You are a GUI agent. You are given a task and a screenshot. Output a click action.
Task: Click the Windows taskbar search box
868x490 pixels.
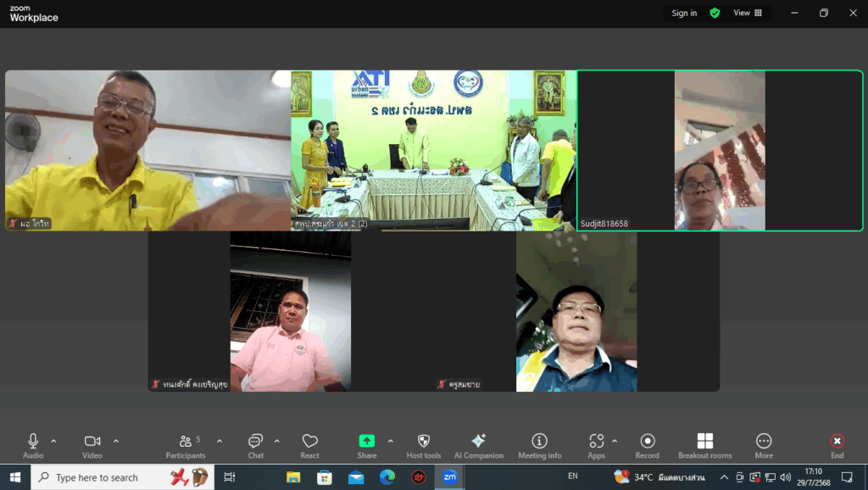click(x=123, y=477)
